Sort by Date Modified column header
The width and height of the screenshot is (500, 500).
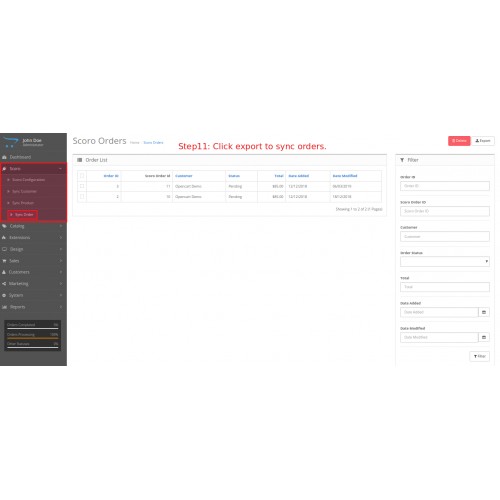[x=345, y=176]
